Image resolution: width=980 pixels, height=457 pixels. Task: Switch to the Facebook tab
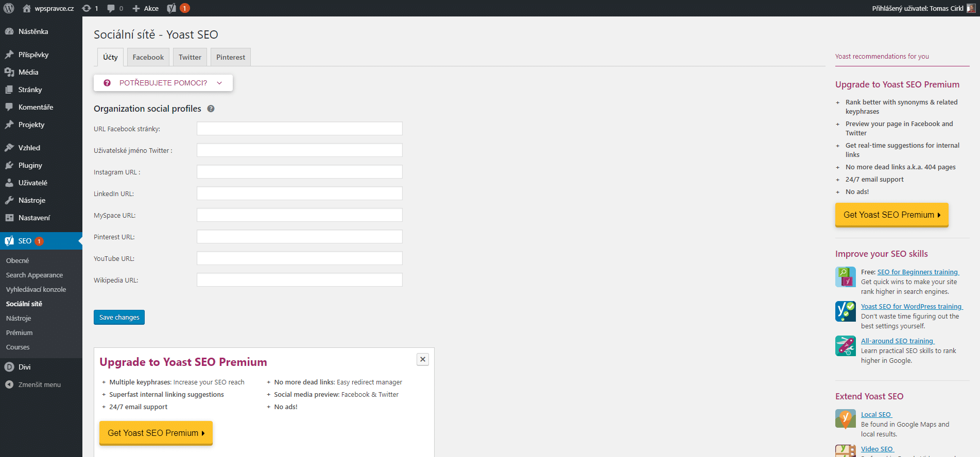148,57
